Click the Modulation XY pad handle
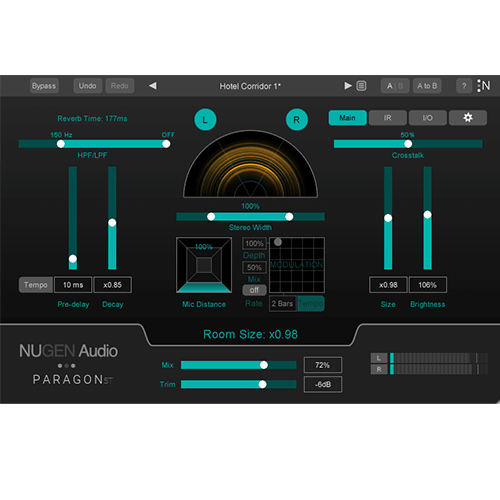500x500 pixels. pyautogui.click(x=278, y=242)
